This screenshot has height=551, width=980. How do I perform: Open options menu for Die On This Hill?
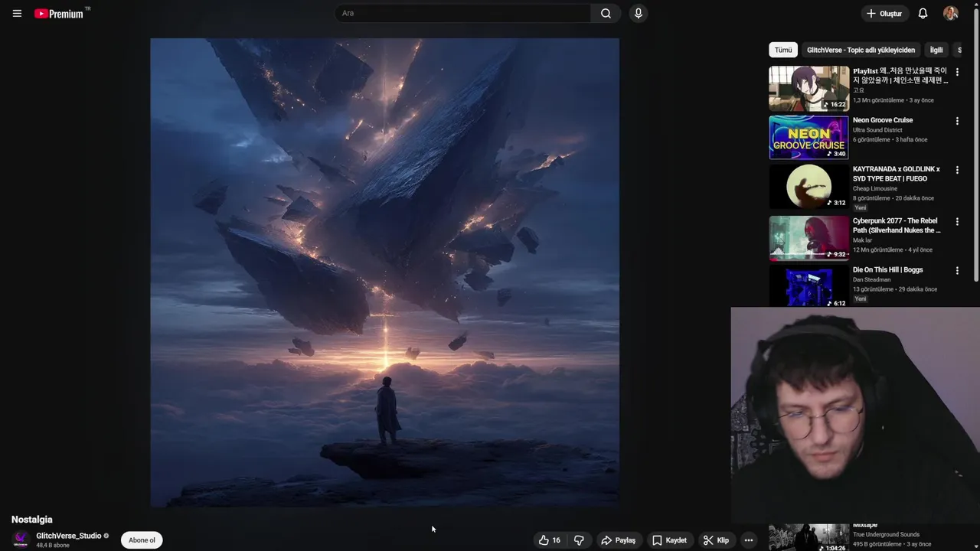(957, 271)
